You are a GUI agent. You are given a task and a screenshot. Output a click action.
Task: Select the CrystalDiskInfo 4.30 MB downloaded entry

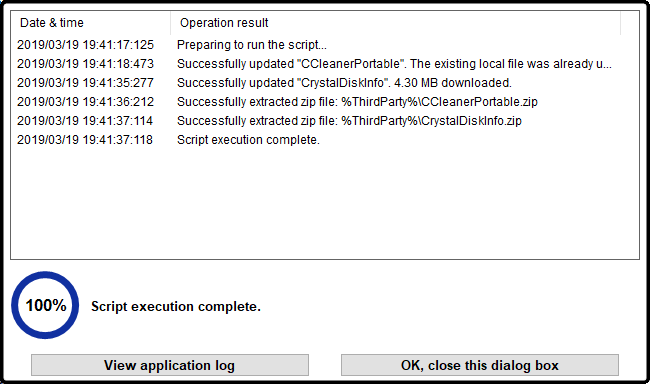pos(325,83)
